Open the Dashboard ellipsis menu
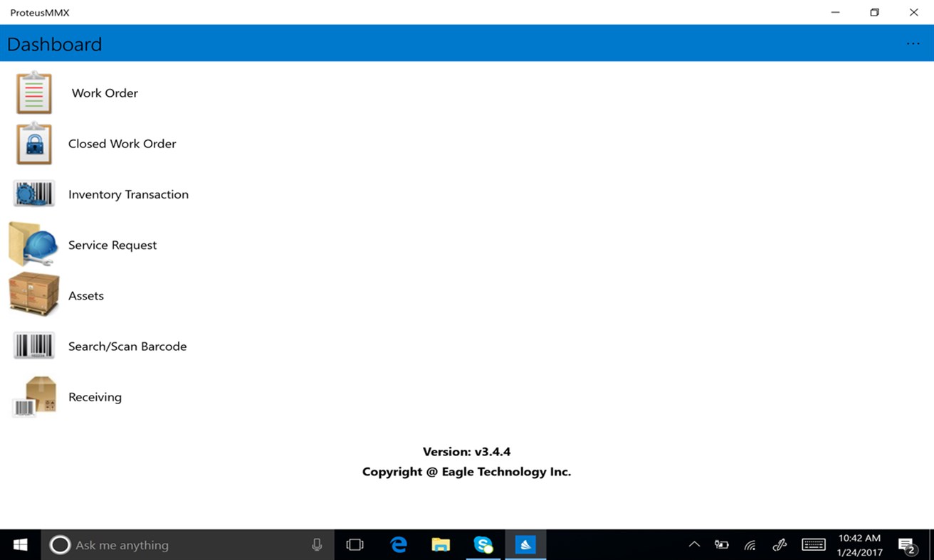934x560 pixels. [913, 43]
